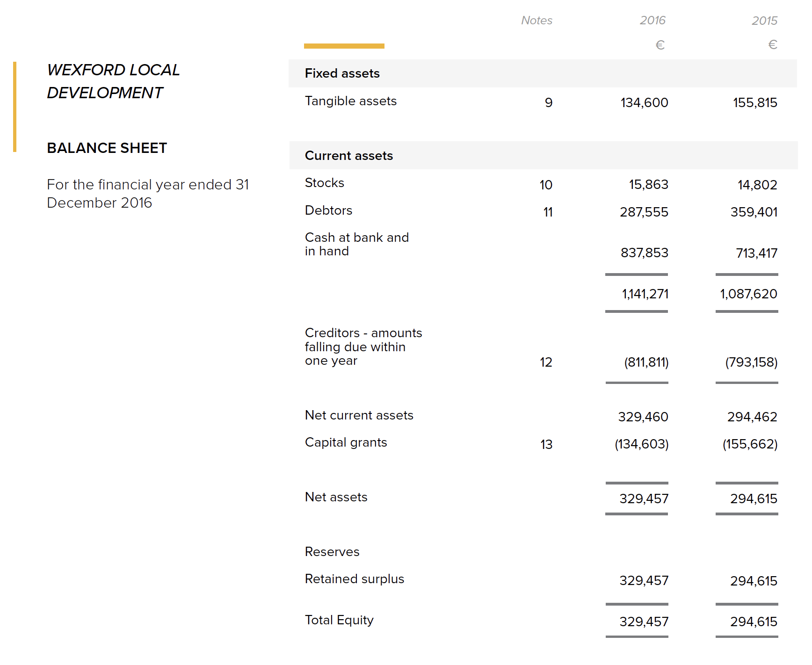The height and width of the screenshot is (665, 812).
Task: Click Tangible assets 2015 value 155,815
Action: tap(755, 102)
